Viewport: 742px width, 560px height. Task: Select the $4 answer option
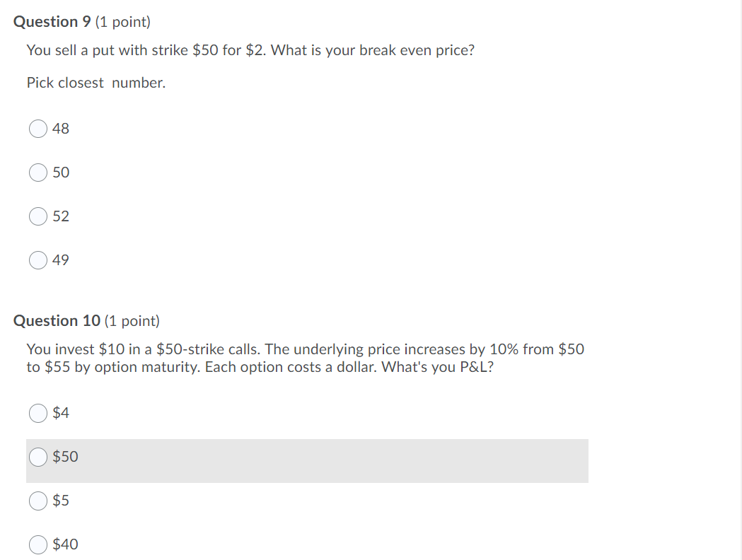point(37,413)
